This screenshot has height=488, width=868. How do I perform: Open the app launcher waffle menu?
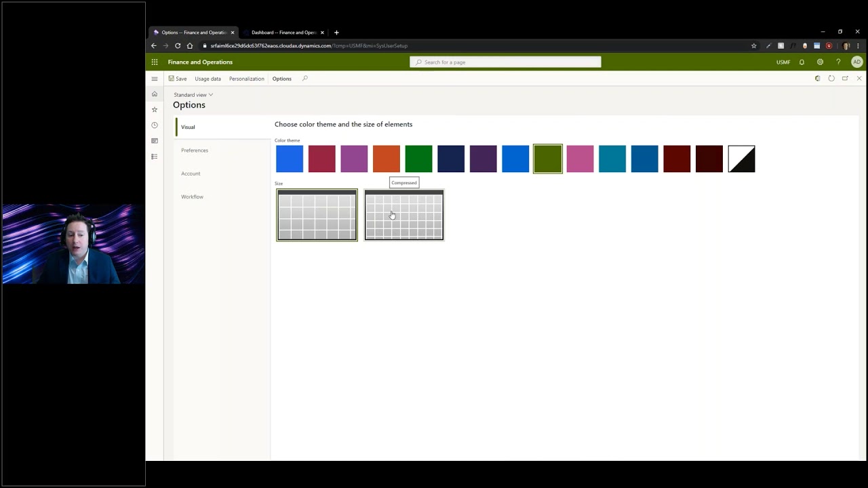pos(155,62)
